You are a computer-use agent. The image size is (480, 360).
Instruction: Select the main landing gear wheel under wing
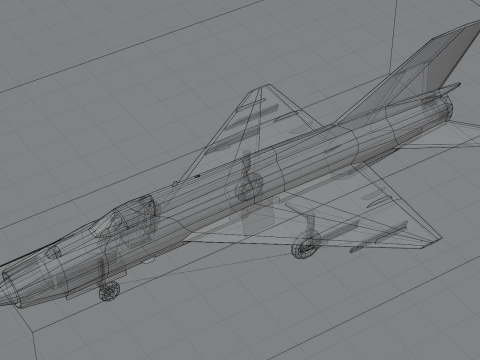coord(305,246)
